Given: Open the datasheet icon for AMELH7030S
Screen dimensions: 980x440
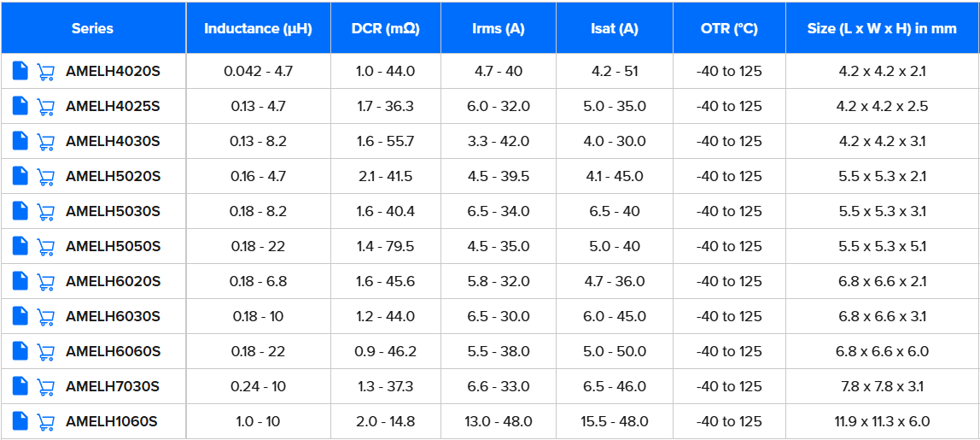Looking at the screenshot, I should 20,386.
